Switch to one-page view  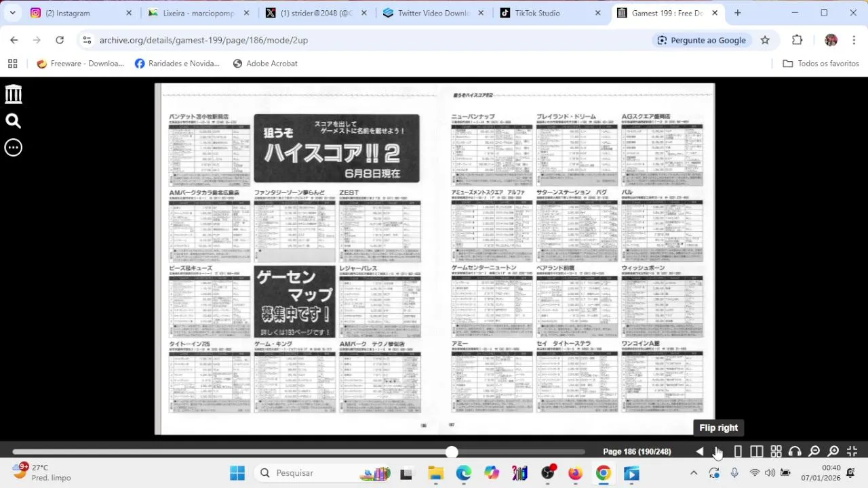(x=738, y=451)
